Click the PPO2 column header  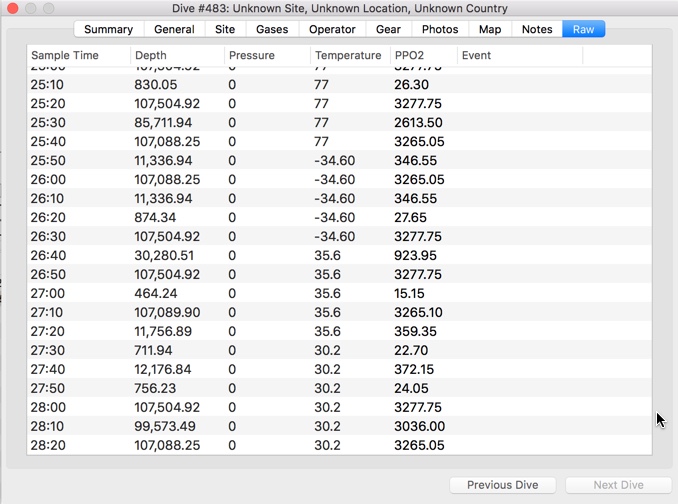coord(423,55)
